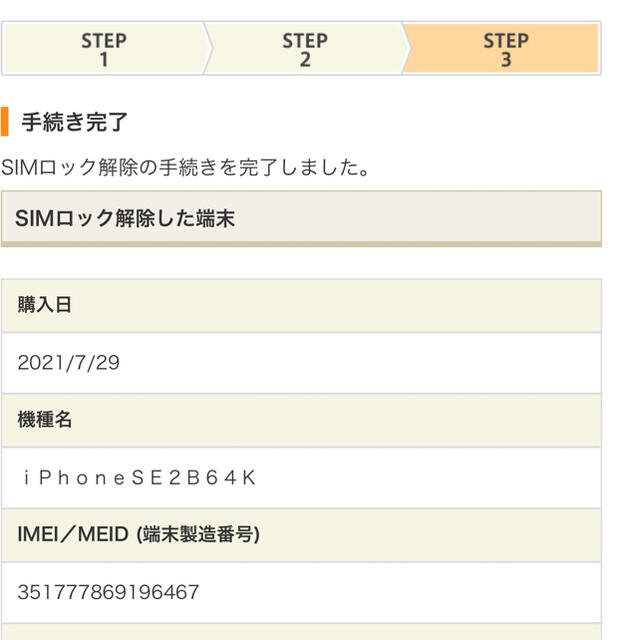640x640 pixels.
Task: Click the orange bar beside 手続き完了
Action: pos(5,122)
